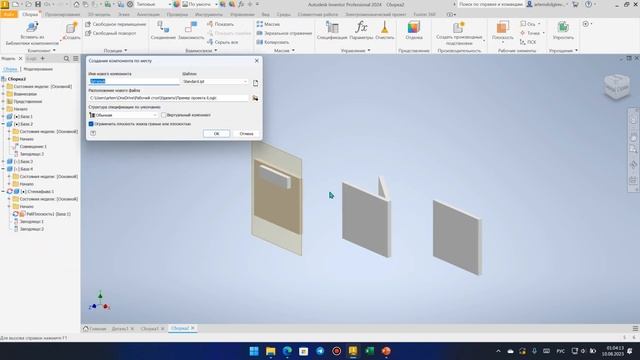Switch to the Modeling tab in the browser

(x=38, y=69)
